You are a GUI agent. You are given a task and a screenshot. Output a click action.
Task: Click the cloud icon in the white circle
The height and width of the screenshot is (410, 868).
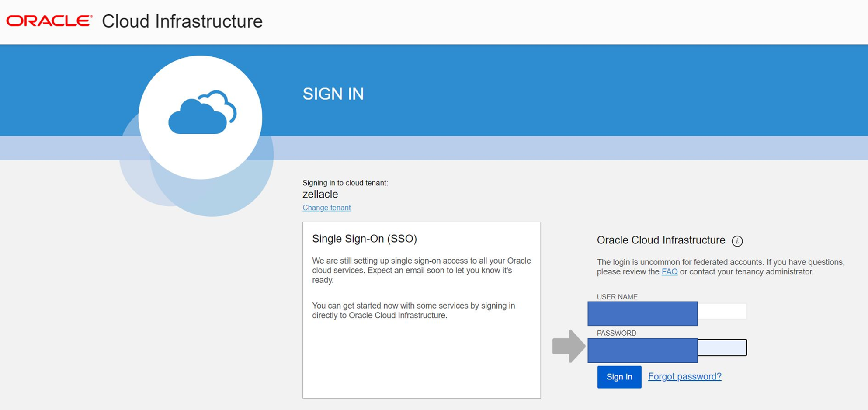tap(202, 112)
